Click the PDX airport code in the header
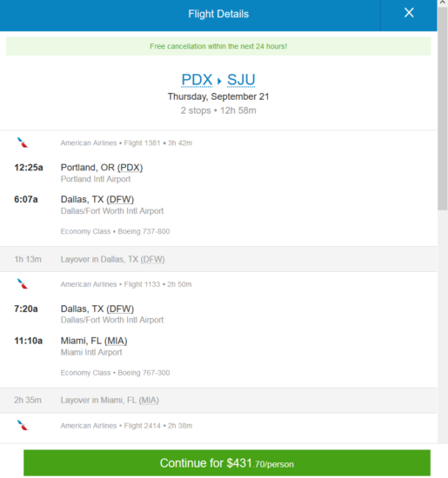This screenshot has height=478, width=448. [x=197, y=80]
